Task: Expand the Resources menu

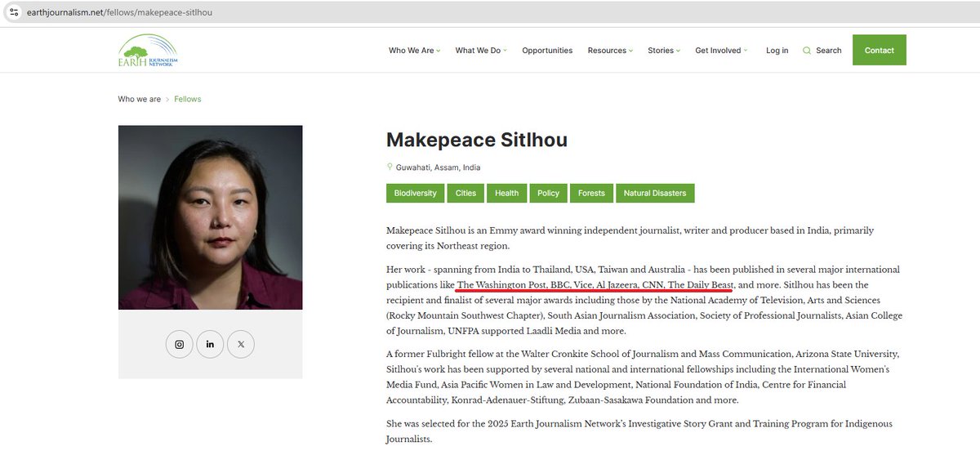Action: pos(610,51)
